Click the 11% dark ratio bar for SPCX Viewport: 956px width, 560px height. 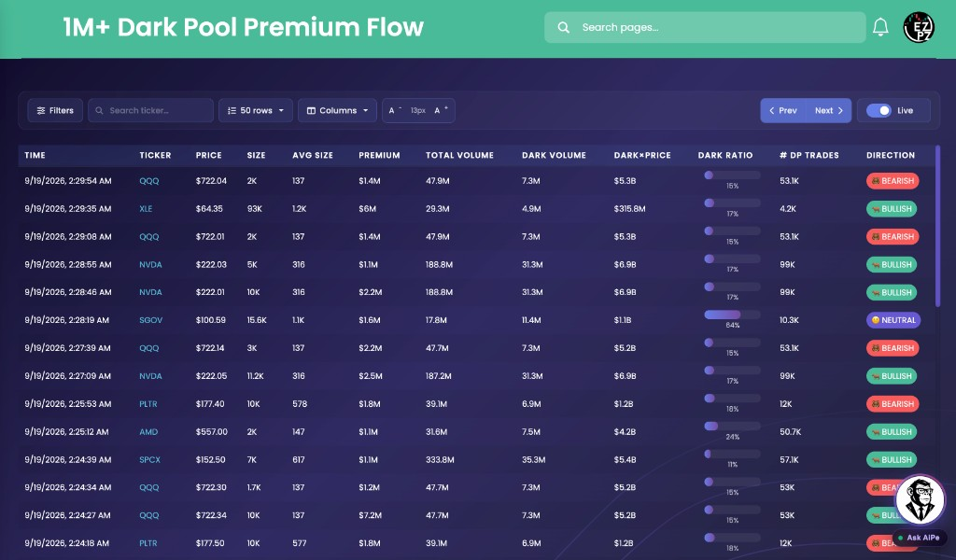click(x=732, y=455)
